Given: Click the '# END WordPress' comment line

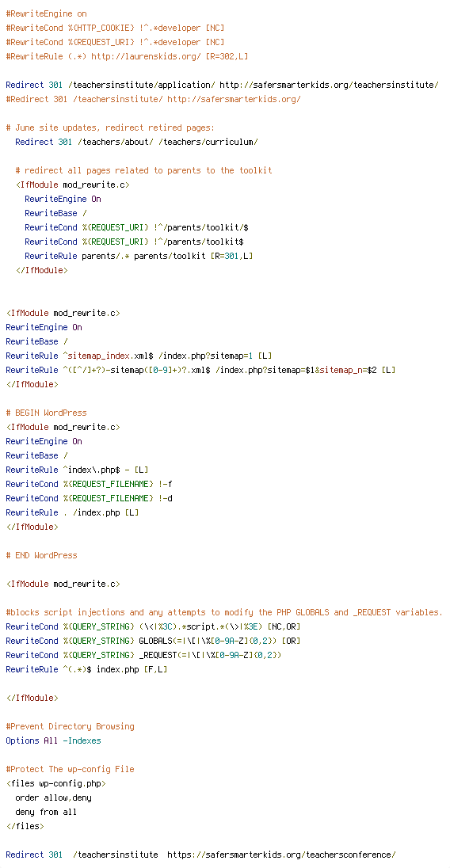Looking at the screenshot, I should pos(41,555).
